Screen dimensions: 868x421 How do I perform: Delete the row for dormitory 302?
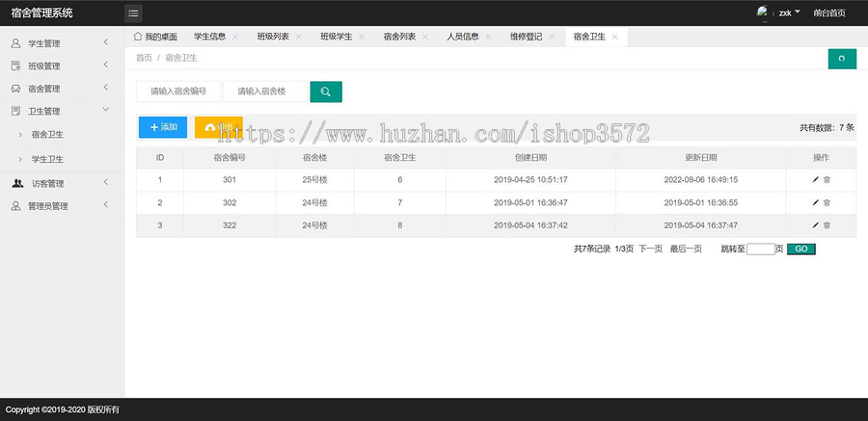click(x=827, y=202)
